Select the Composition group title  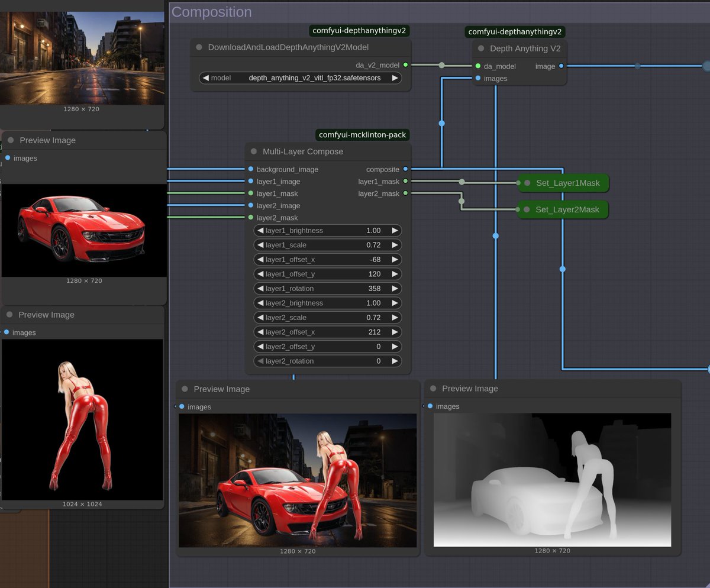click(211, 12)
